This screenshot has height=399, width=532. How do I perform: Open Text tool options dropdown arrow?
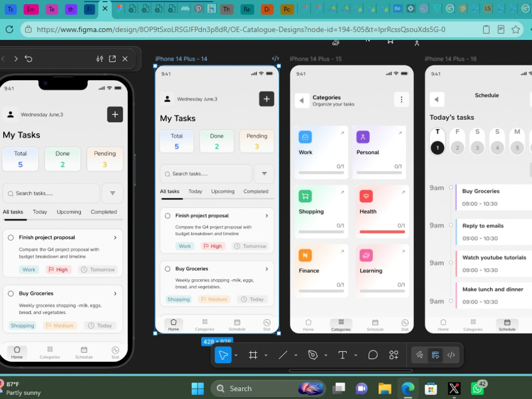pyautogui.click(x=355, y=355)
